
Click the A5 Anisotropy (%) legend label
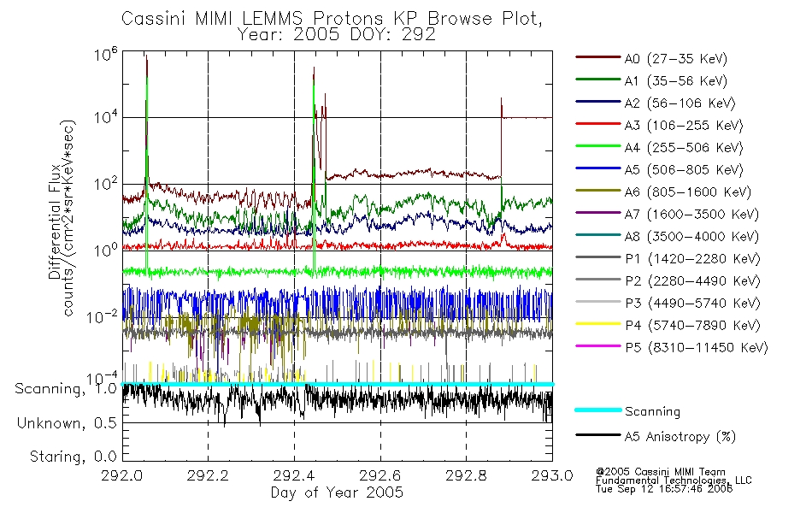(x=680, y=438)
